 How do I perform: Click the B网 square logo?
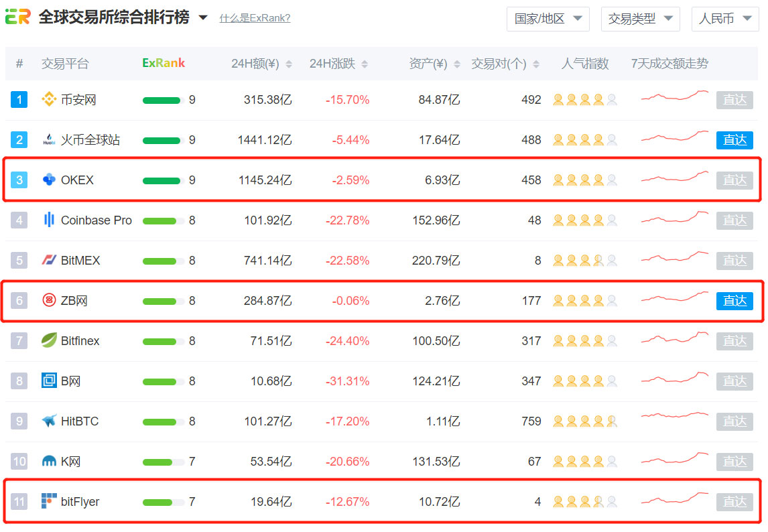coord(49,381)
